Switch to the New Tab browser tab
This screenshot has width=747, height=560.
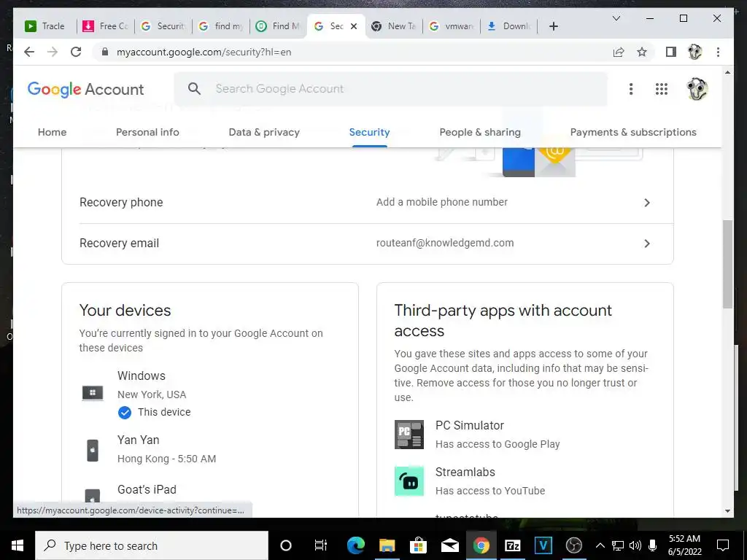point(395,26)
